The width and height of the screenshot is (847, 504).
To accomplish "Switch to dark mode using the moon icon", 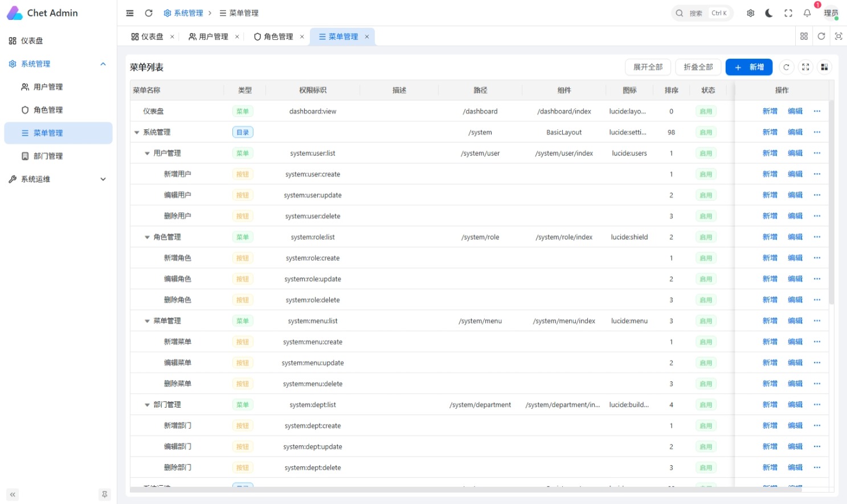I will [x=769, y=13].
